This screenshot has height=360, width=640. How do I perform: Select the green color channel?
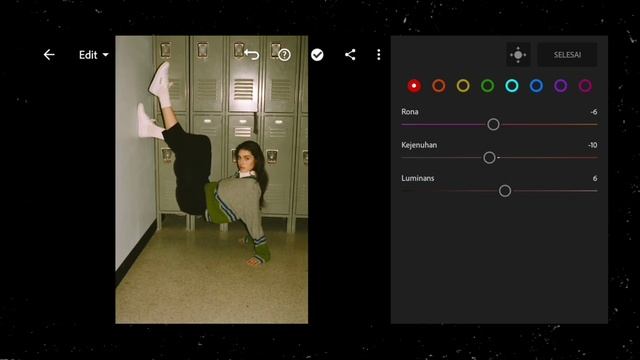coord(487,86)
